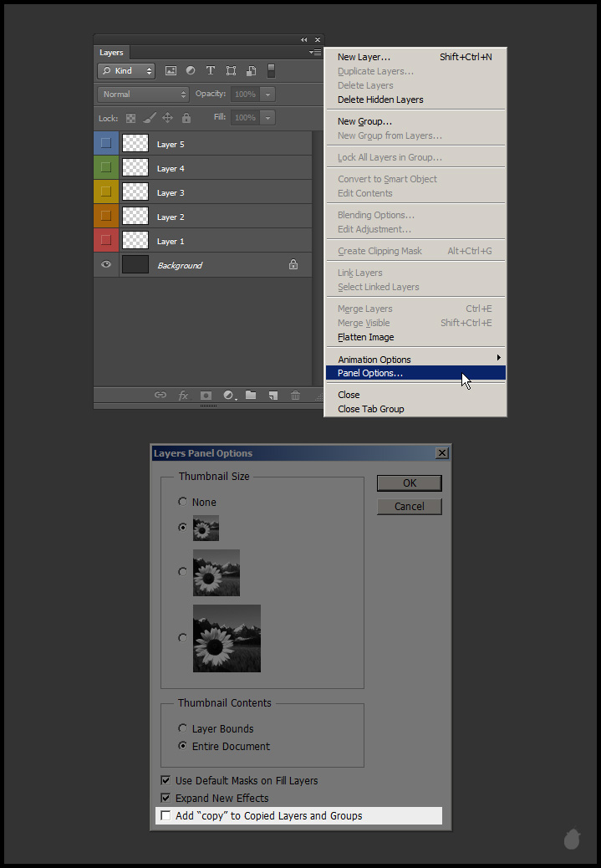601x868 pixels.
Task: Choose Panel Options from the flyout menu
Action: click(x=370, y=373)
